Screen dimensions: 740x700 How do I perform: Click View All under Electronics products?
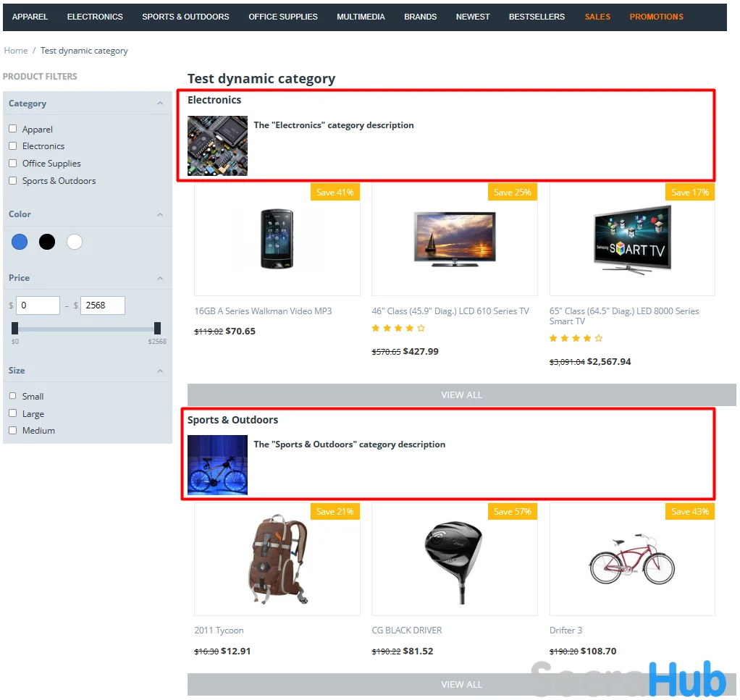[x=461, y=395]
